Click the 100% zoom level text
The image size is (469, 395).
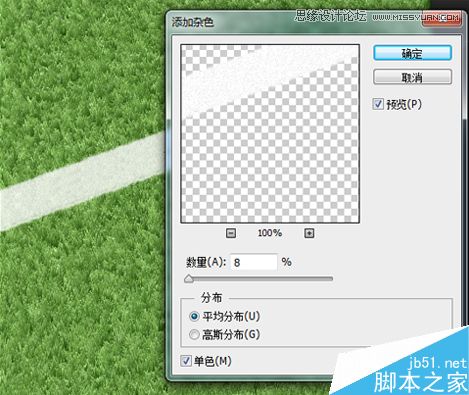pos(270,233)
